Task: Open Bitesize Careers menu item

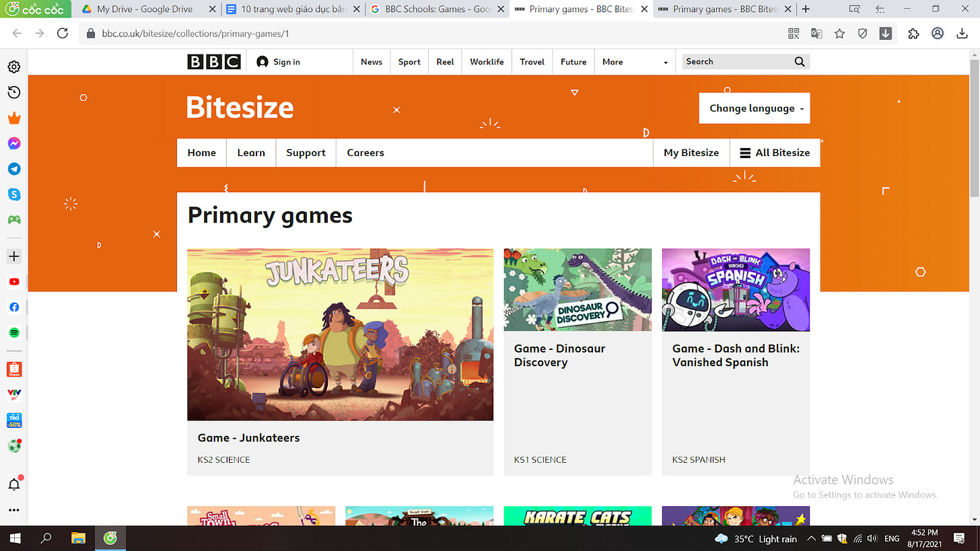Action: 365,153
